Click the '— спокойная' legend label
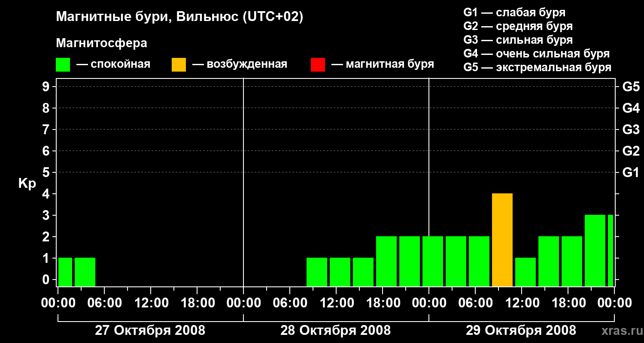This screenshot has height=343, width=644. (x=113, y=64)
